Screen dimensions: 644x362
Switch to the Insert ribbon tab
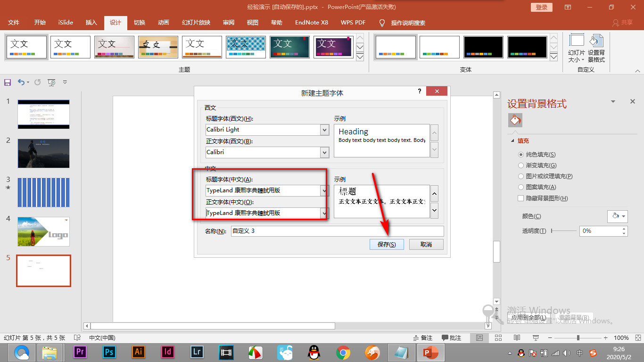[91, 23]
